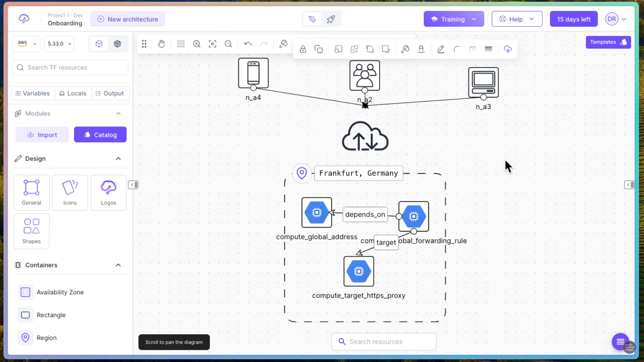Collapse the Design section

point(118,159)
